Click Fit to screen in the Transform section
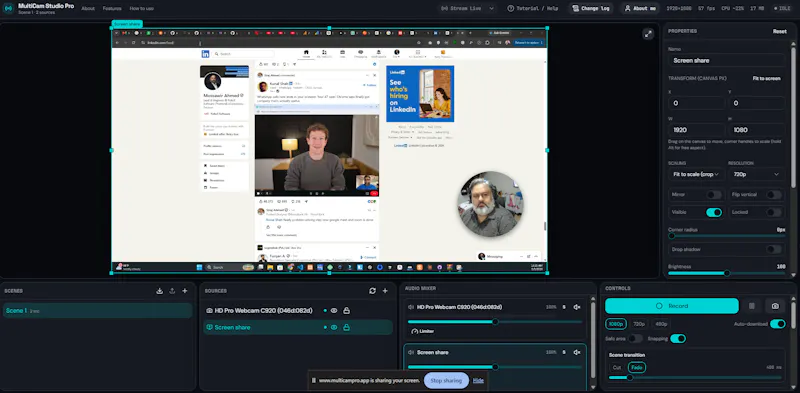Image resolution: width=800 pixels, height=393 pixels. (x=766, y=78)
